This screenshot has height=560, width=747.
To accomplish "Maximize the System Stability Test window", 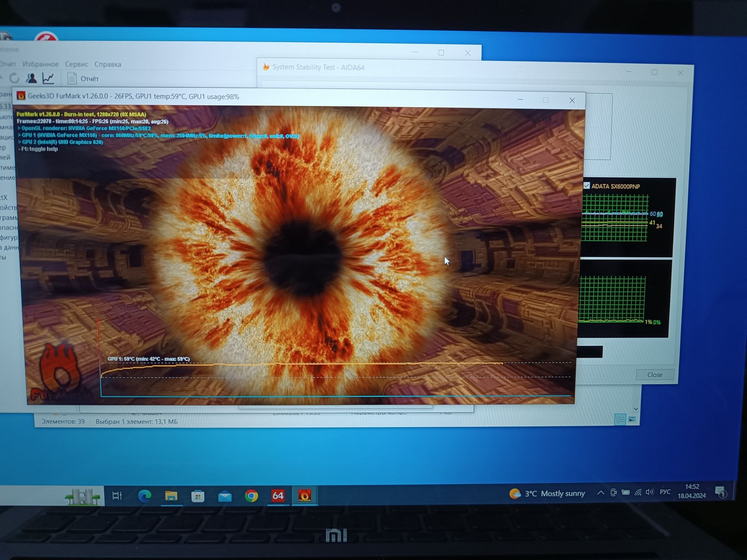I will [655, 72].
